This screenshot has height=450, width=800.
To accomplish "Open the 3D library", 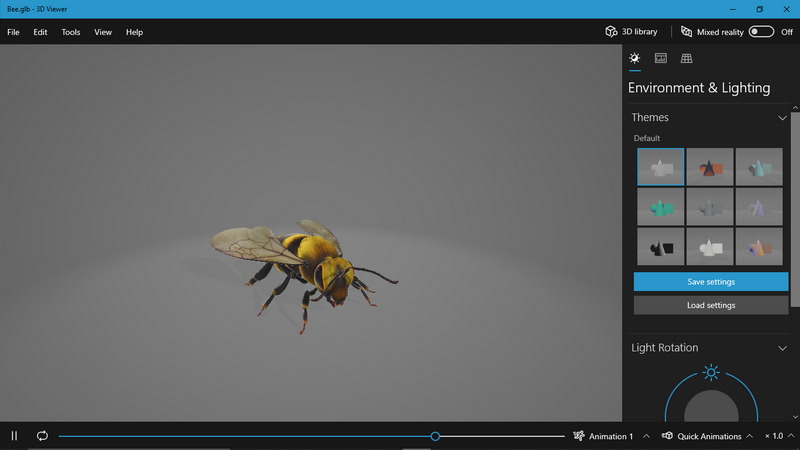I will click(631, 32).
